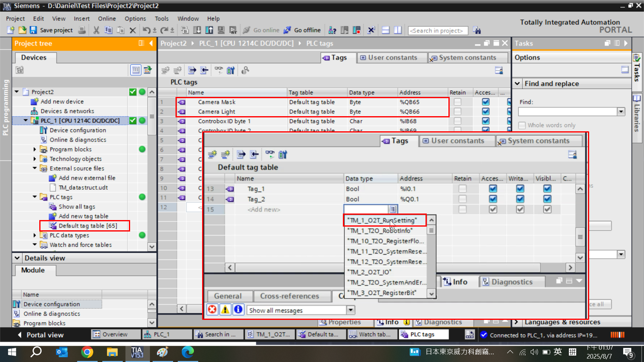Viewport: 644px width, 362px height.
Task: Start simulation using the toolbar icon
Action: (221, 30)
